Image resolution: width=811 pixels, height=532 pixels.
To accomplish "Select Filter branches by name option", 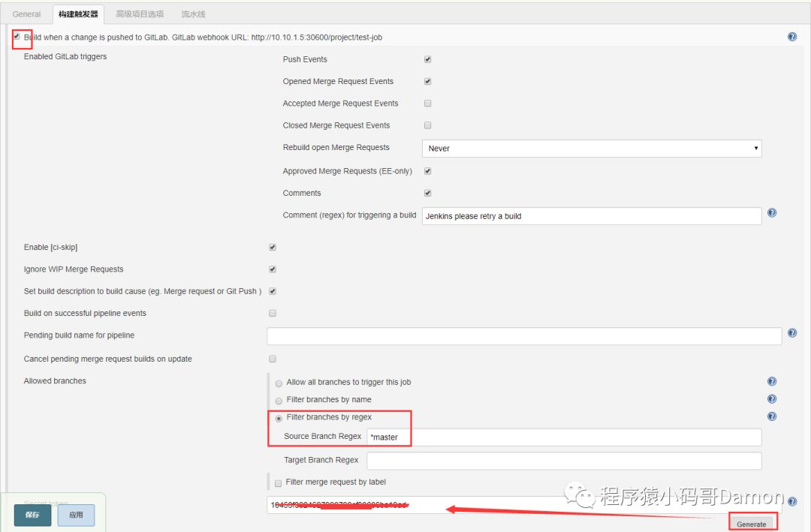I will (279, 401).
